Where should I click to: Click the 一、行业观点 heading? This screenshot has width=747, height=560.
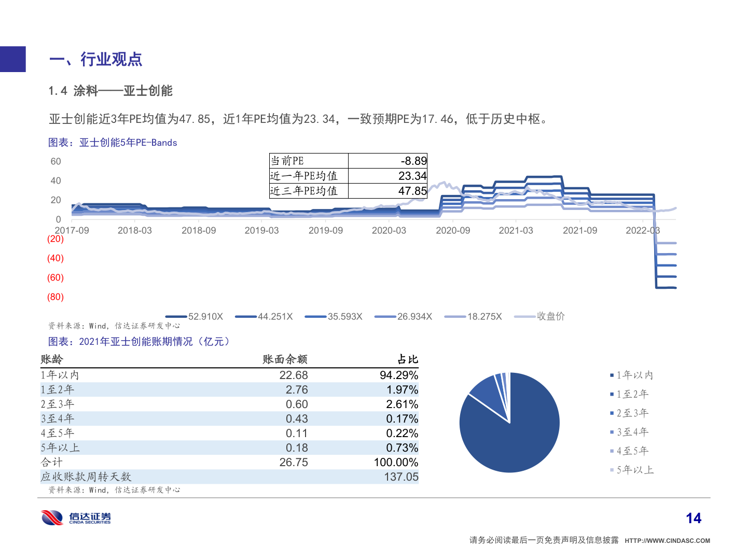tap(96, 60)
